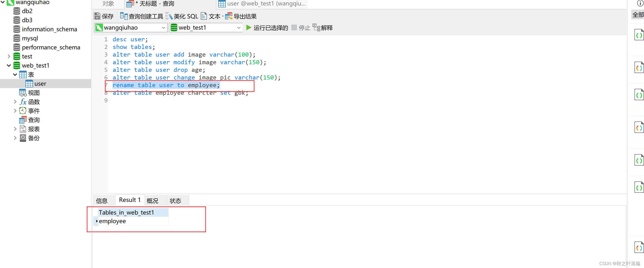The height and width of the screenshot is (268, 644).
Task: Expand the 事件 events node
Action: (x=15, y=111)
